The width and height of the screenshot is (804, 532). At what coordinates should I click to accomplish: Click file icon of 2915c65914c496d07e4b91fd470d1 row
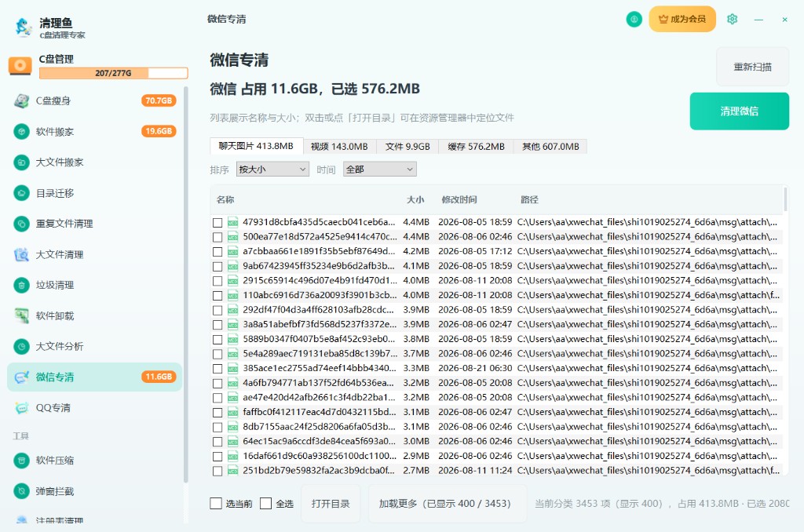(x=232, y=281)
